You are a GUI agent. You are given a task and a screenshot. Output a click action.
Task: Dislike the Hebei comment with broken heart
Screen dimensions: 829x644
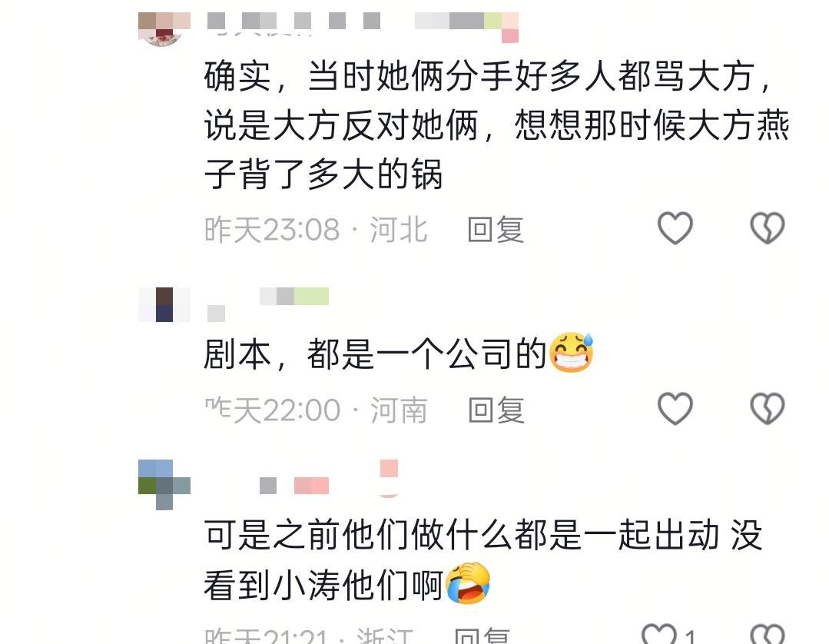click(x=767, y=228)
